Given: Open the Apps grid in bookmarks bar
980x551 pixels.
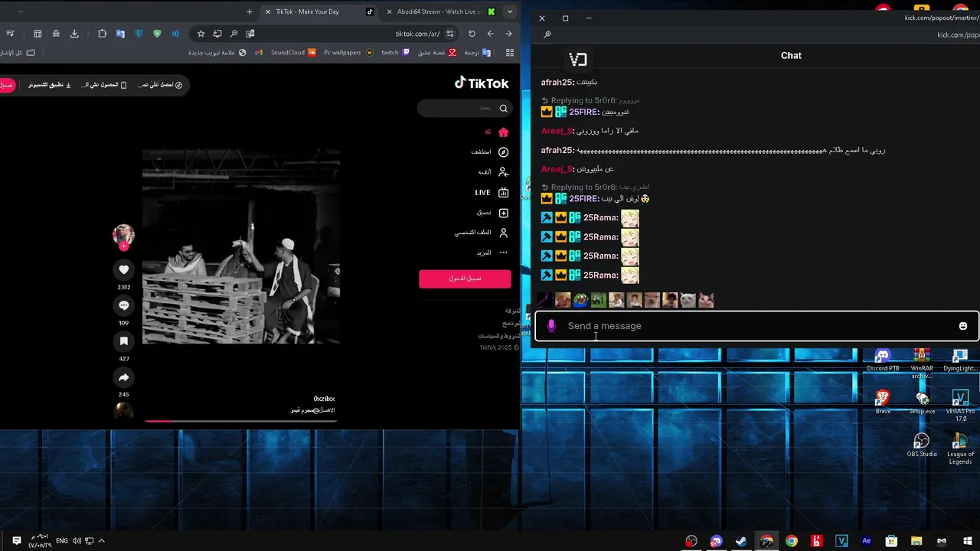Looking at the screenshot, I should pyautogui.click(x=510, y=53).
